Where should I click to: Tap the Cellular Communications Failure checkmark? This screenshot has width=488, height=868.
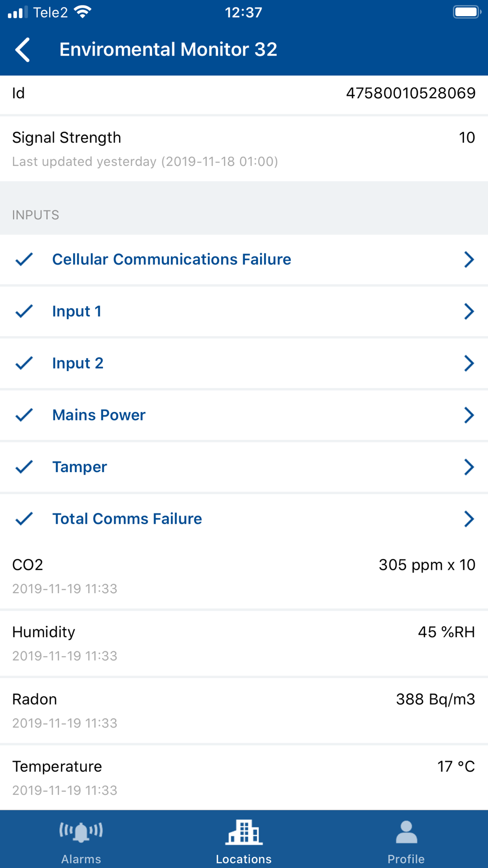pos(24,259)
